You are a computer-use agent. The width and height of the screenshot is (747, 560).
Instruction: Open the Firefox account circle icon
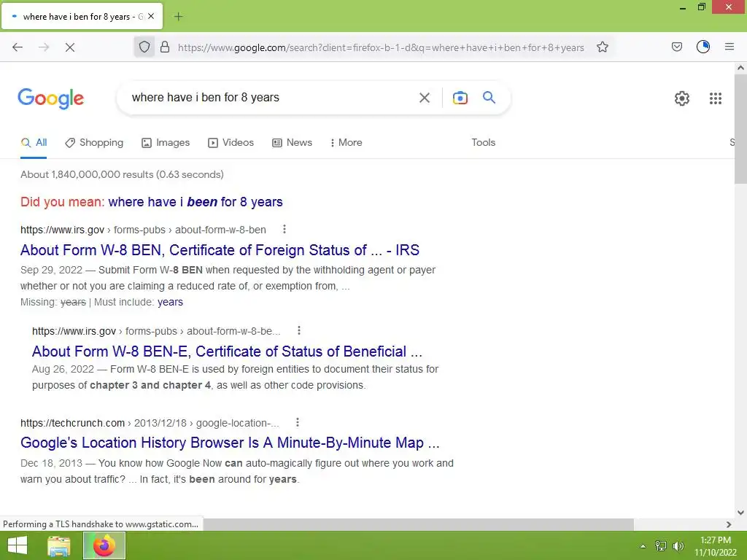(x=703, y=47)
